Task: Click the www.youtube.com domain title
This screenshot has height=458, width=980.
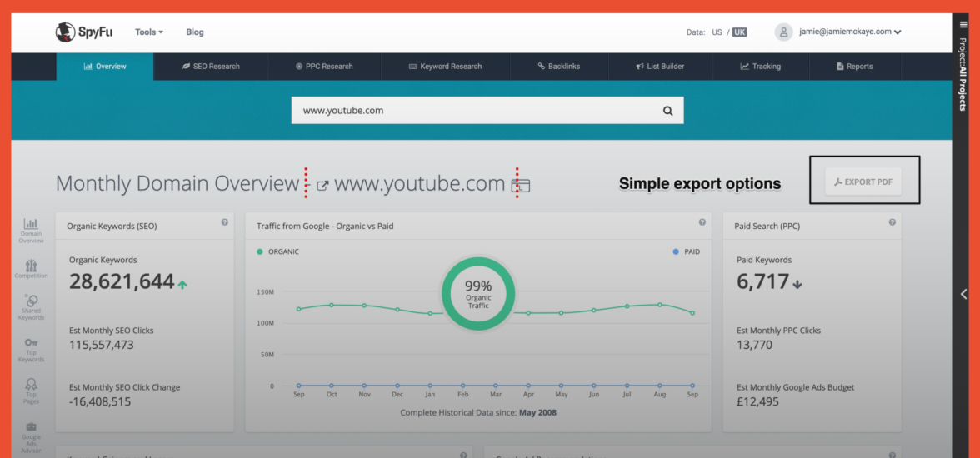Action: click(419, 184)
